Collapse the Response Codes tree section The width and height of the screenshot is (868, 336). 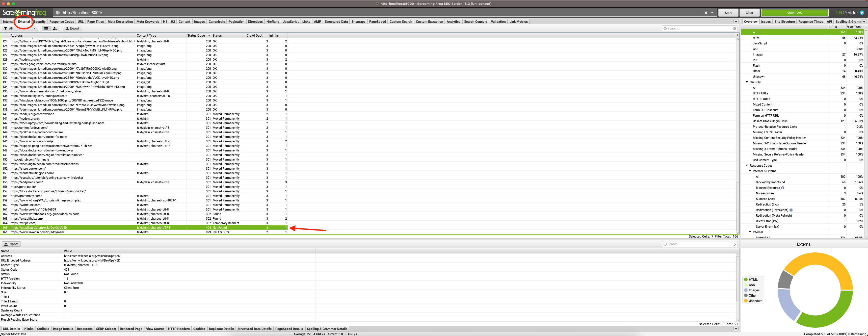click(747, 165)
